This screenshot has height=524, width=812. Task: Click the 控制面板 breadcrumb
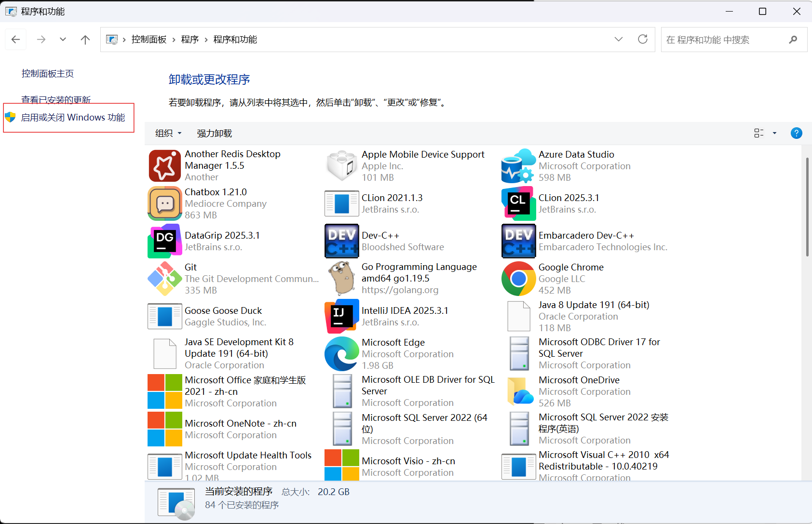pos(149,40)
